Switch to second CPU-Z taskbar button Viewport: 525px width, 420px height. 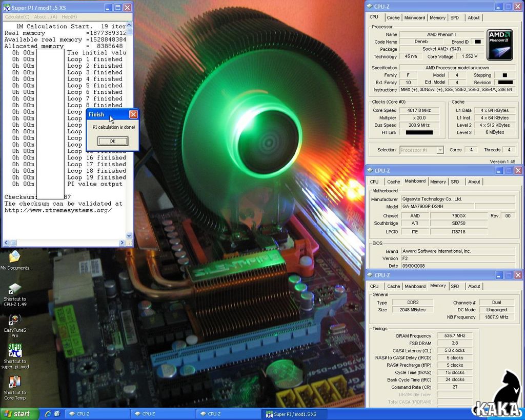163,414
